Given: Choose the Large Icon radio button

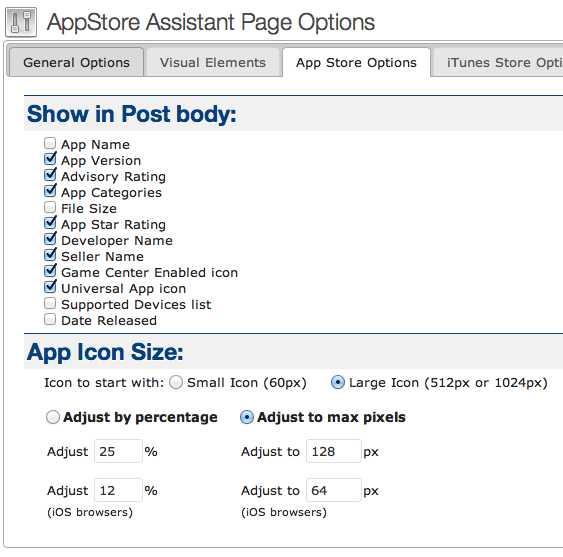Looking at the screenshot, I should click(x=338, y=382).
